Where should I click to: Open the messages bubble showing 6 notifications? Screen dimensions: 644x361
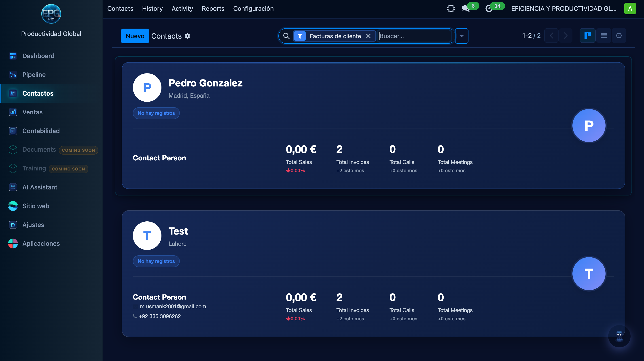466,8
